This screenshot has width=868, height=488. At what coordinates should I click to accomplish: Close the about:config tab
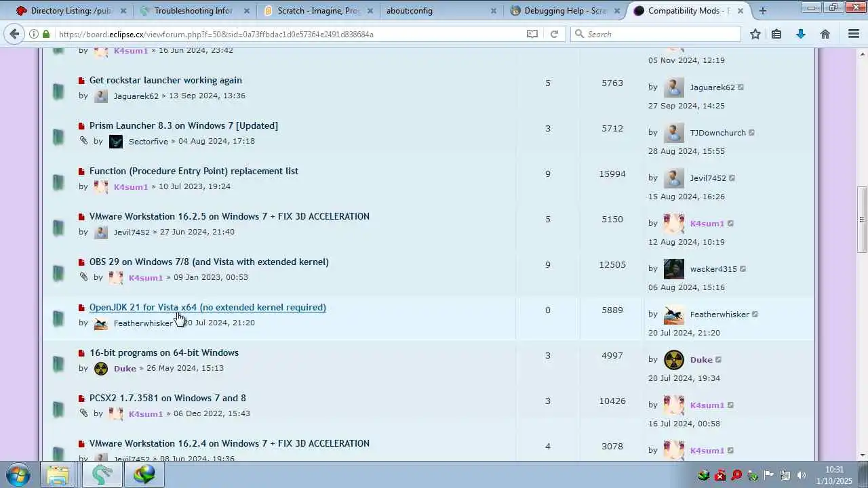coord(494,11)
